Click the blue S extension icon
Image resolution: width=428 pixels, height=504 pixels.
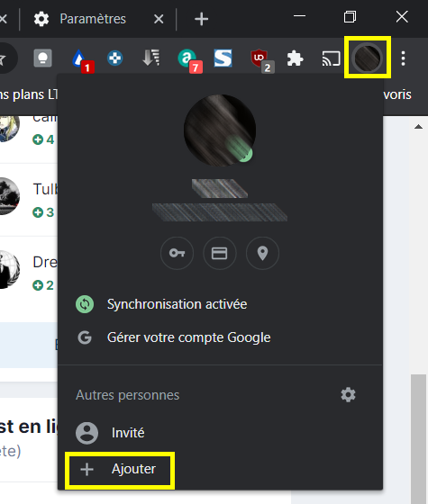223,58
